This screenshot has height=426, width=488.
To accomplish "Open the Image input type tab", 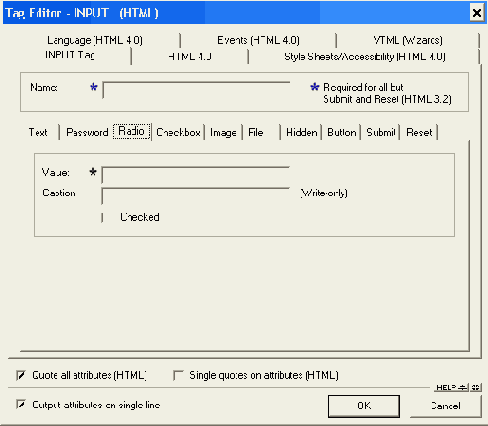I will tap(223, 132).
